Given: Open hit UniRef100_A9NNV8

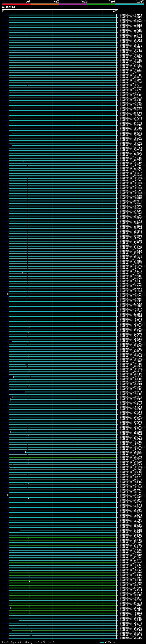Looking at the screenshot, I should click(x=131, y=392).
